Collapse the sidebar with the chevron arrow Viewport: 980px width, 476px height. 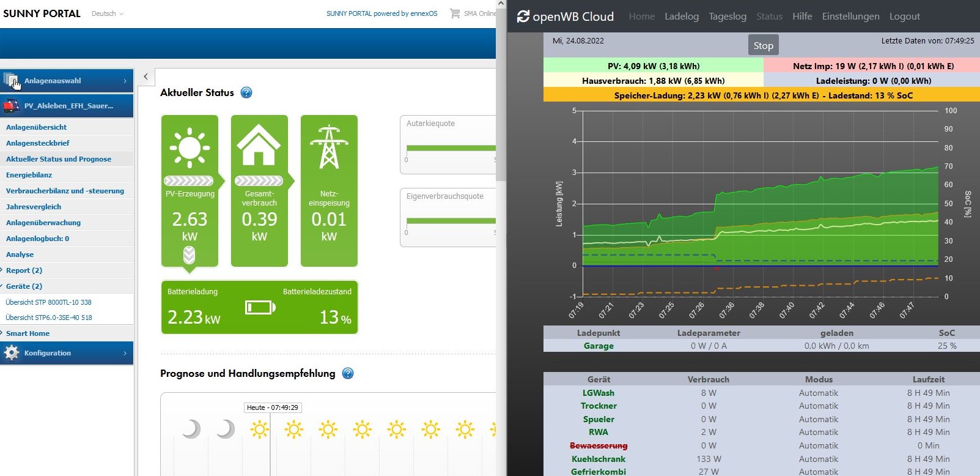tap(146, 76)
